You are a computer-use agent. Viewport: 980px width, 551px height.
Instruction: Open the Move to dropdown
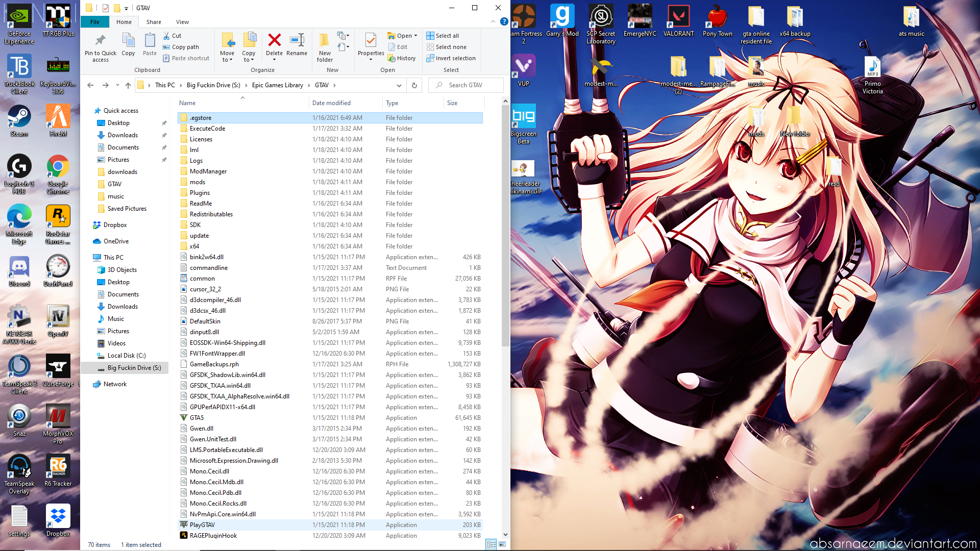point(227,56)
